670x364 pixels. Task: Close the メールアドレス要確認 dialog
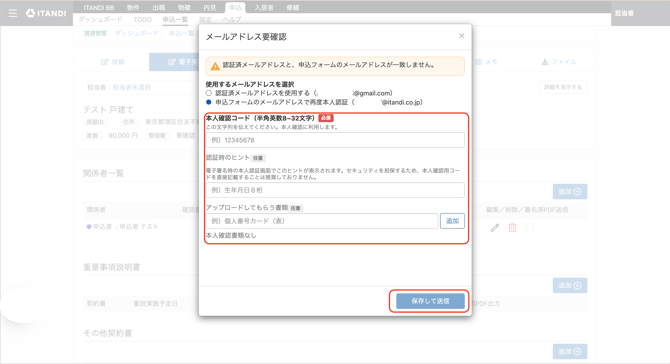(461, 36)
